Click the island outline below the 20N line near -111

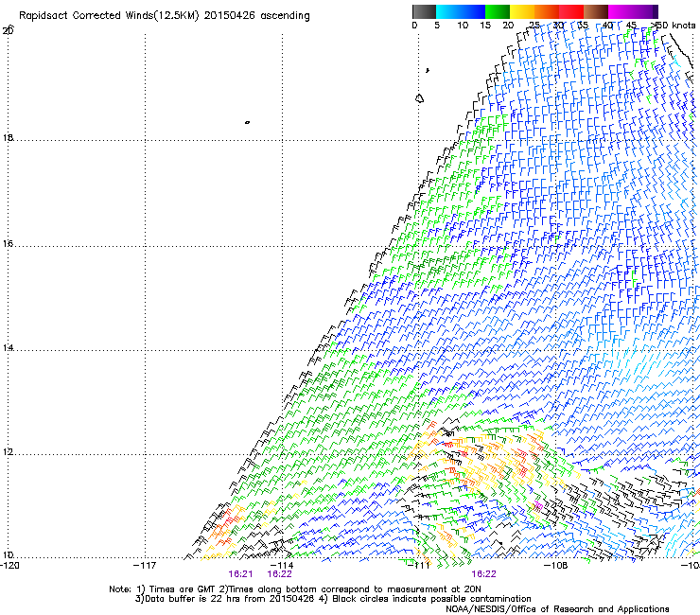click(419, 98)
